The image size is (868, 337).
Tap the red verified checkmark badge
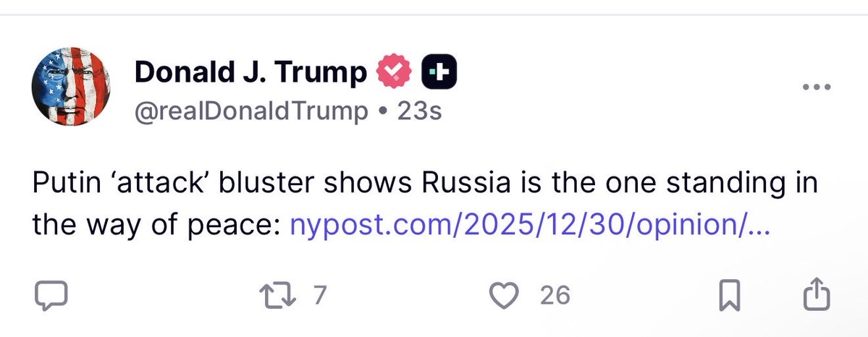(x=393, y=72)
